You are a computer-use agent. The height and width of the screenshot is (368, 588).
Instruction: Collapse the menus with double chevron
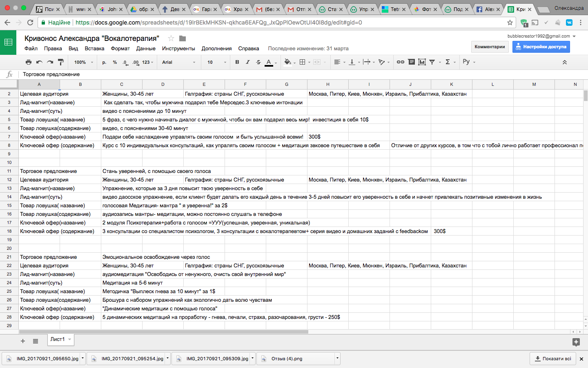click(565, 62)
